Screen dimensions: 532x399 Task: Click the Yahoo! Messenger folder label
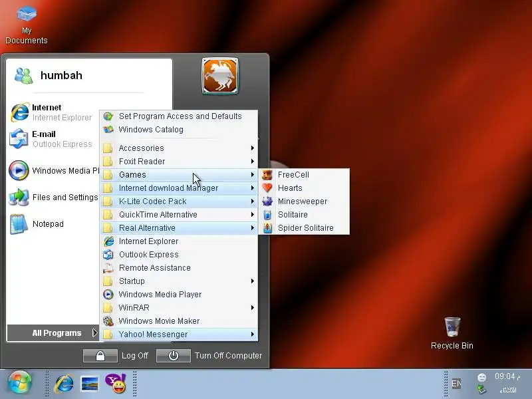[x=153, y=334]
